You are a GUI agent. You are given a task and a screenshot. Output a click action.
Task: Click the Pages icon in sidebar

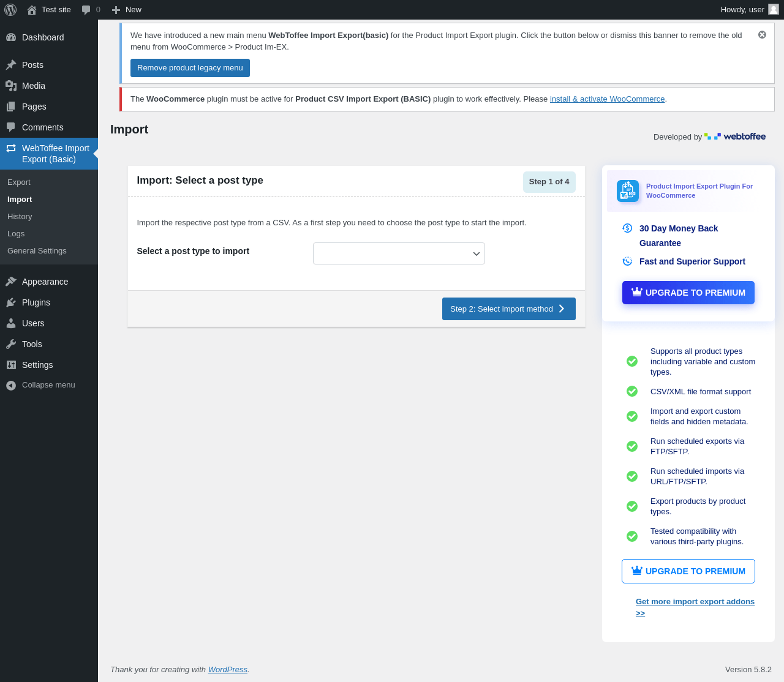pyautogui.click(x=11, y=107)
